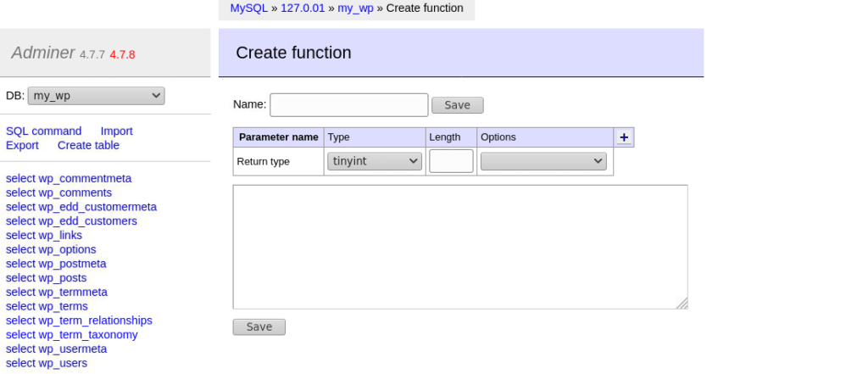Open the SQL command link

point(44,131)
